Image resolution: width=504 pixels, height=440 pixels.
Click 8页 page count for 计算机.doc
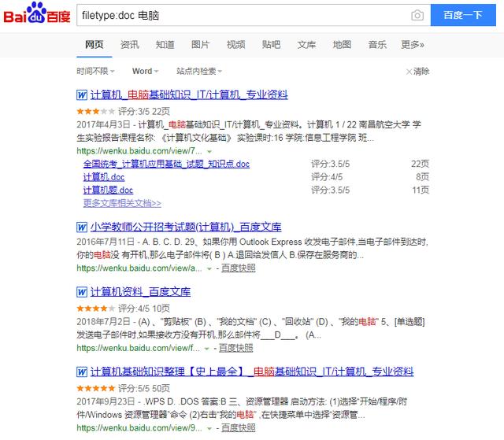click(x=422, y=177)
